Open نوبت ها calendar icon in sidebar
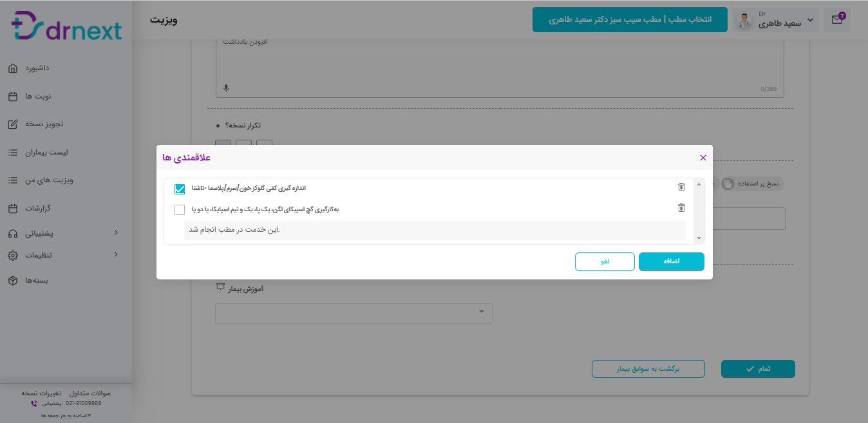 pyautogui.click(x=13, y=97)
